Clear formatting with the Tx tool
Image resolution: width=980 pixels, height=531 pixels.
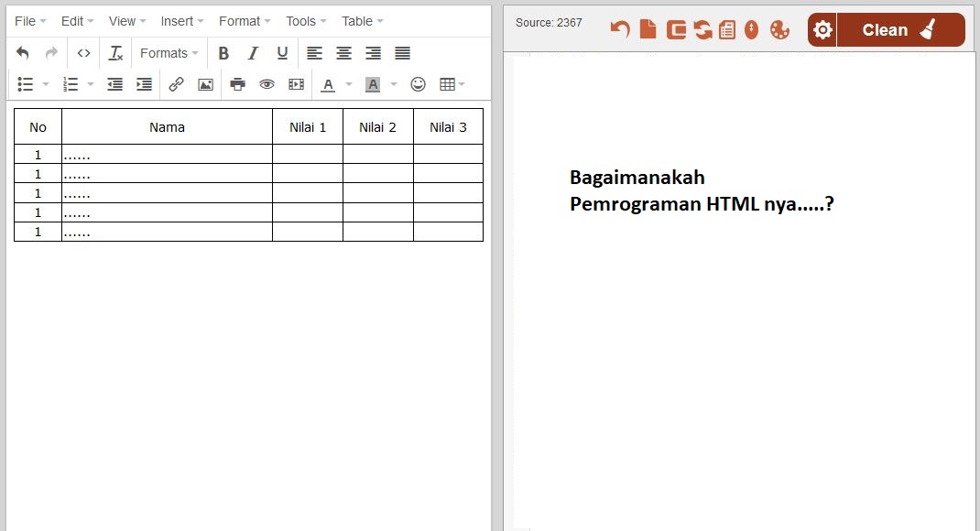click(115, 52)
